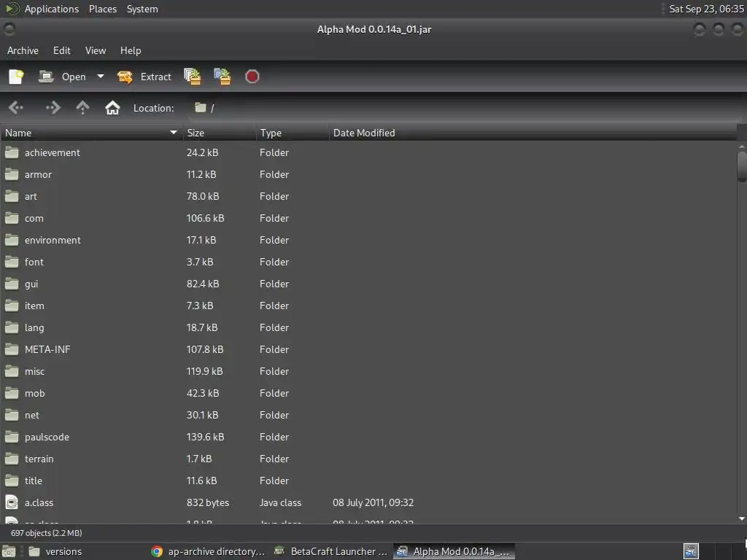This screenshot has width=747, height=560.
Task: Select the mob folder icon
Action: (x=12, y=393)
